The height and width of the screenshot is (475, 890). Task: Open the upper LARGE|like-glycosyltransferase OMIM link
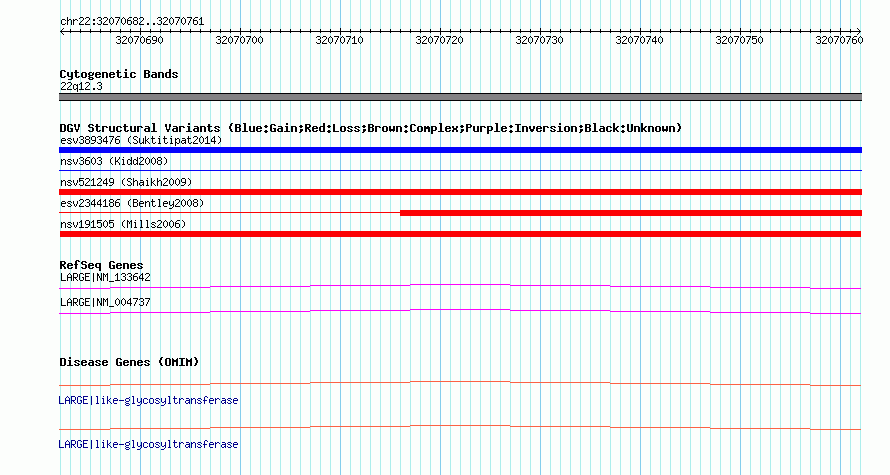[x=148, y=401]
